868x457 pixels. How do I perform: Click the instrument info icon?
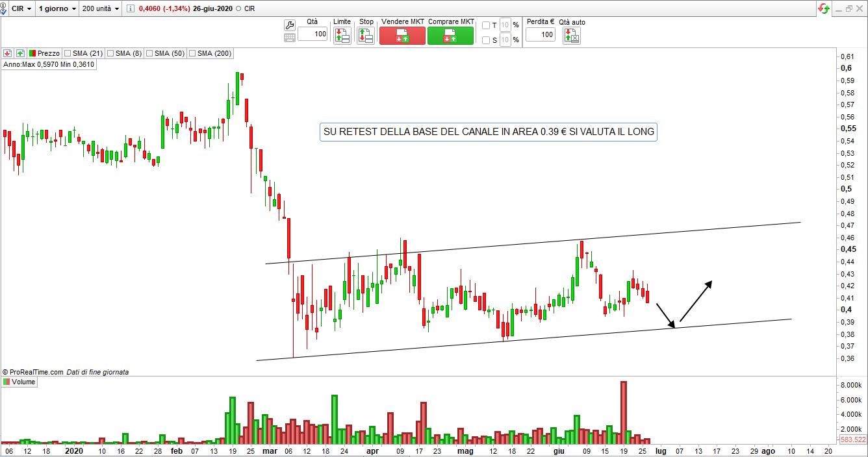pos(130,8)
